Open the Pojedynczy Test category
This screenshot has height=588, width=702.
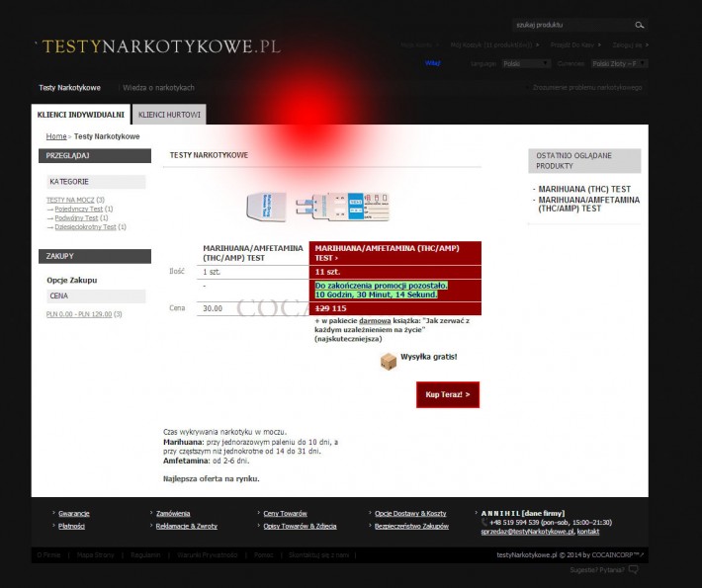pyautogui.click(x=79, y=210)
